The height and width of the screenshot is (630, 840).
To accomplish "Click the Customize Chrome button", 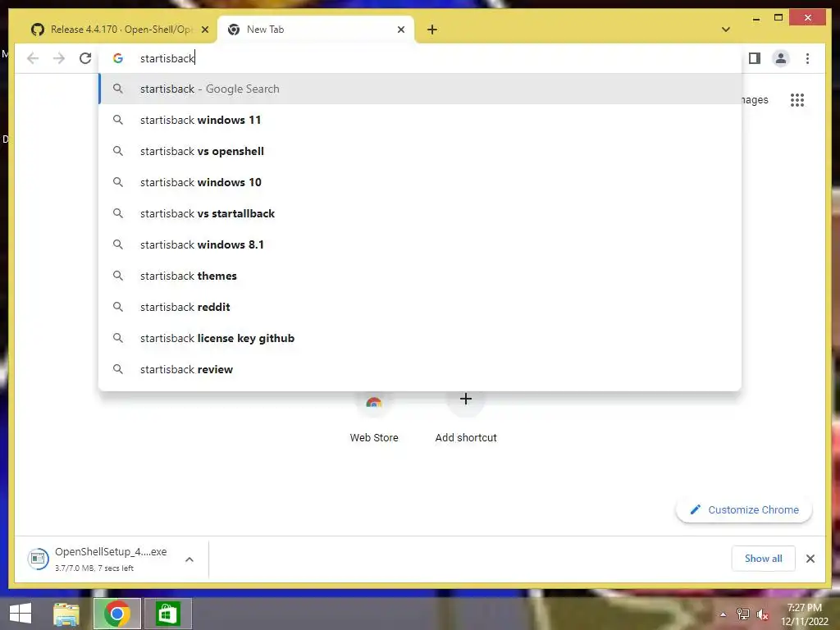I will tap(744, 509).
